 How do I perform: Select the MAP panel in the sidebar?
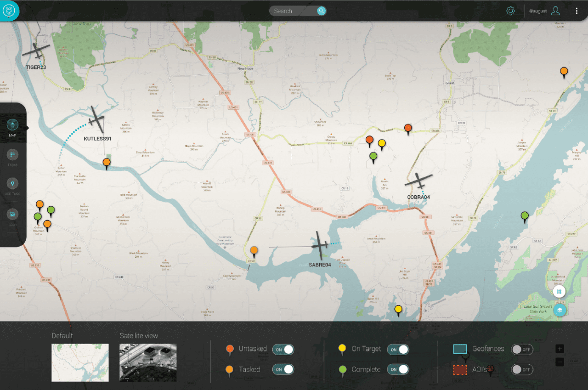pos(12,125)
